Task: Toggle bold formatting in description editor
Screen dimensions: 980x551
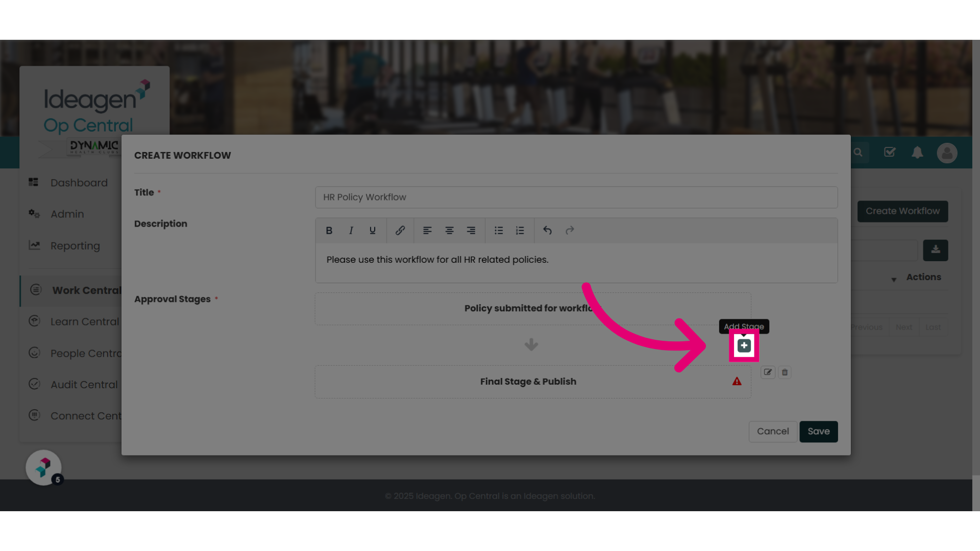Action: pos(329,231)
